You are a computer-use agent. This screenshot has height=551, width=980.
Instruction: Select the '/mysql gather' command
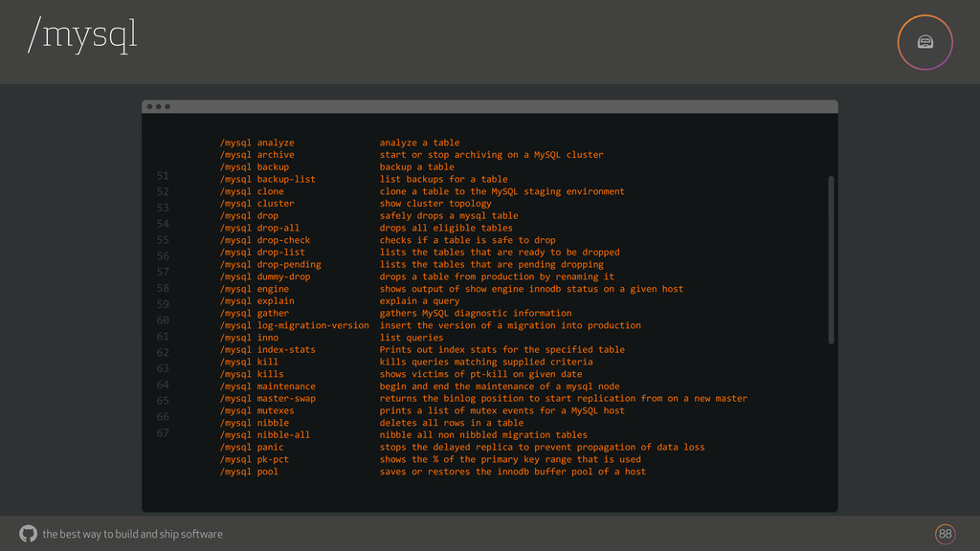[255, 313]
